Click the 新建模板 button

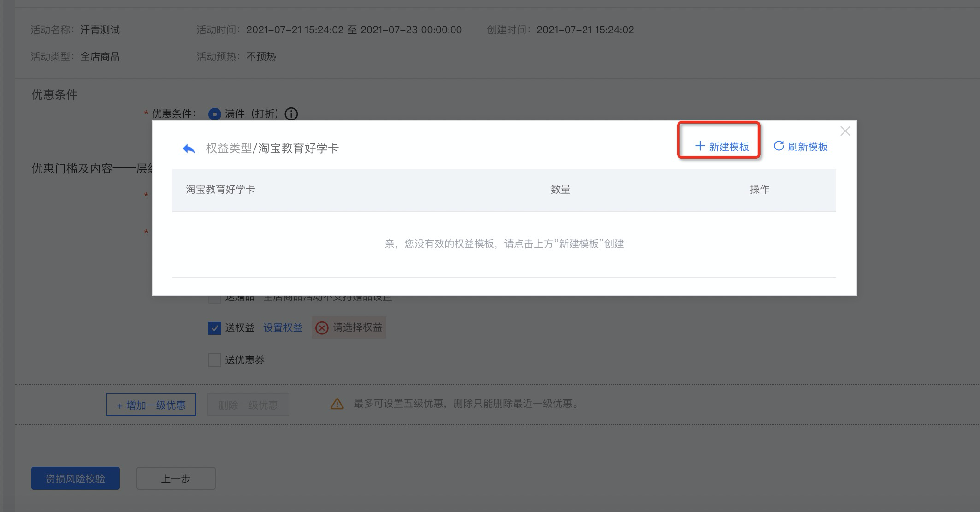[722, 147]
